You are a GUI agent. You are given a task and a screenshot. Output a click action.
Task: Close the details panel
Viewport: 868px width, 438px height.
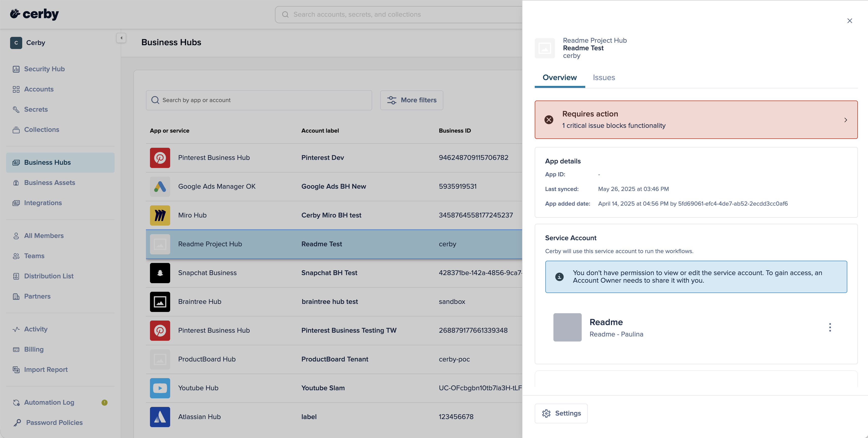tap(850, 21)
